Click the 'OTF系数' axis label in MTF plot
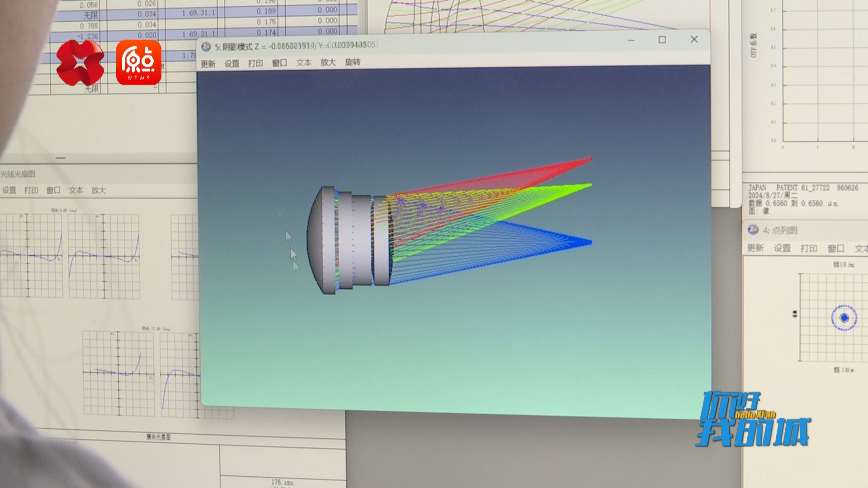 coord(754,45)
